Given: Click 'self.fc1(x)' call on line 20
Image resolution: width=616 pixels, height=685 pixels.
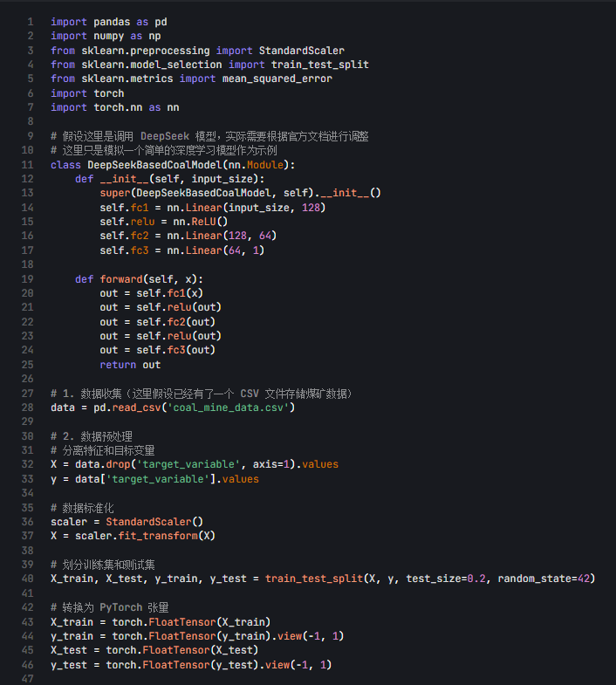Looking at the screenshot, I should pyautogui.click(x=170, y=293).
